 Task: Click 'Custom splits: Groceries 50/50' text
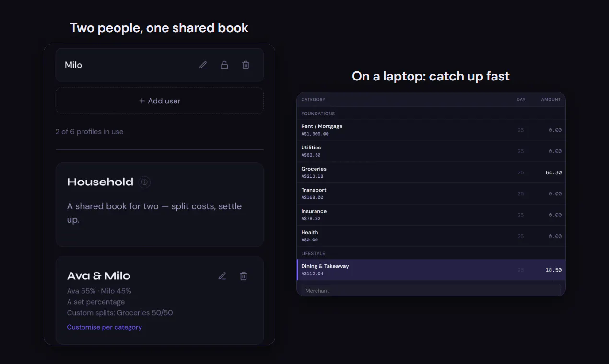click(x=120, y=313)
